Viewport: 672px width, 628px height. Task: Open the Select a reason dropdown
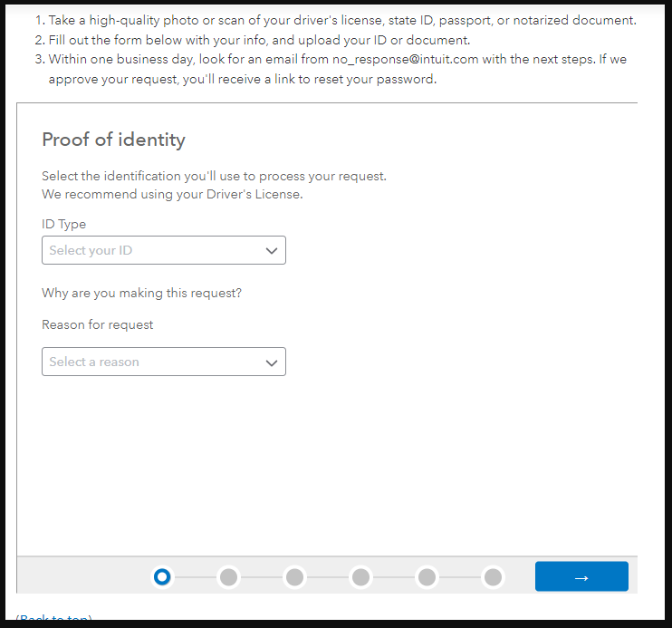154,362
